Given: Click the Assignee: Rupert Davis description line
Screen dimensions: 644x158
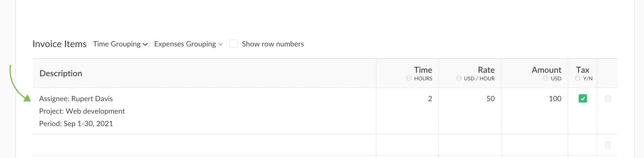Looking at the screenshot, I should pos(76,99).
